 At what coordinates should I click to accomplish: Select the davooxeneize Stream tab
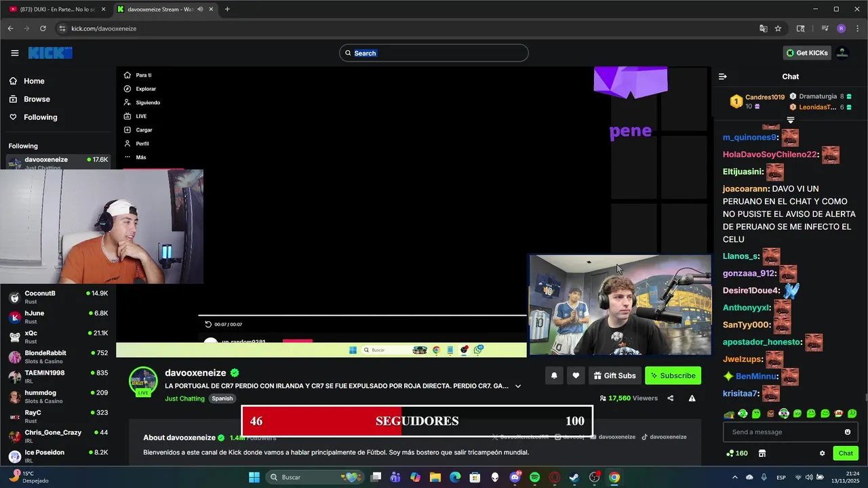[165, 9]
